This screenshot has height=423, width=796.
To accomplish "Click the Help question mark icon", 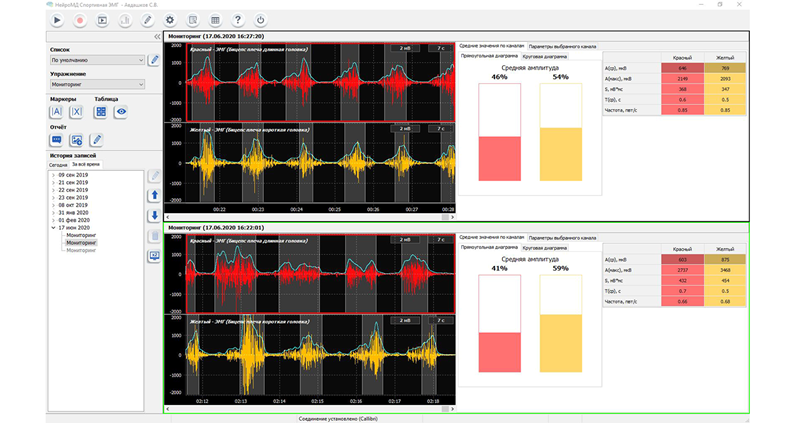I will coord(237,20).
